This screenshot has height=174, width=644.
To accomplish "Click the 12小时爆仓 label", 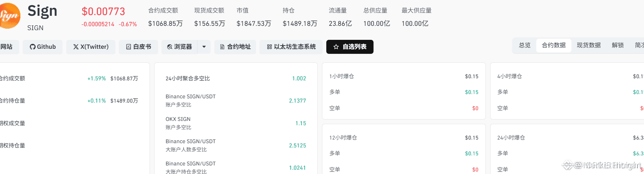I will 343,138.
